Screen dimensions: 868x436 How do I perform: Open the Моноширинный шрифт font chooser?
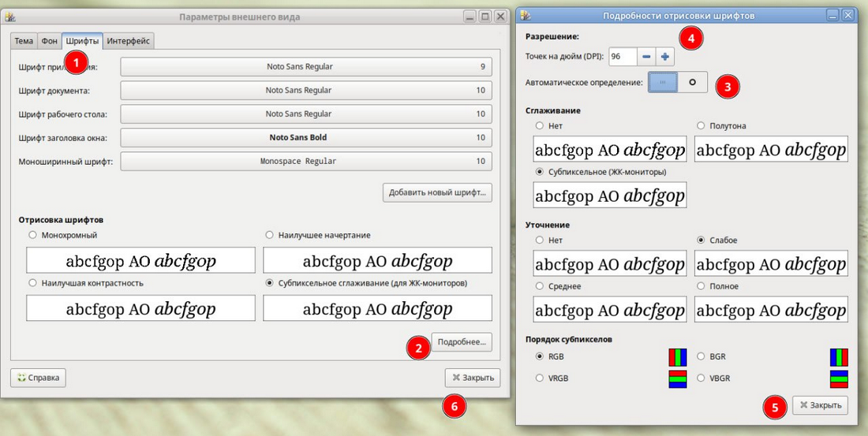click(x=306, y=162)
